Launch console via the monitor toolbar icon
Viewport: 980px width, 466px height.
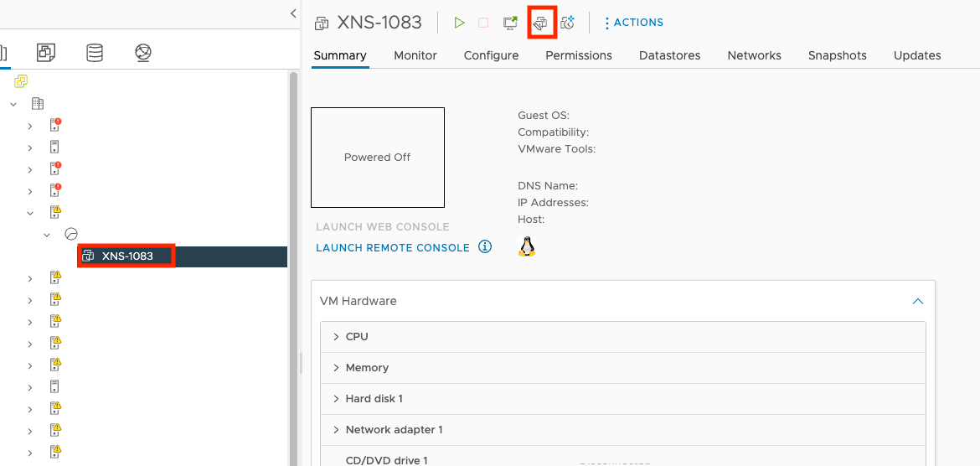pos(510,23)
